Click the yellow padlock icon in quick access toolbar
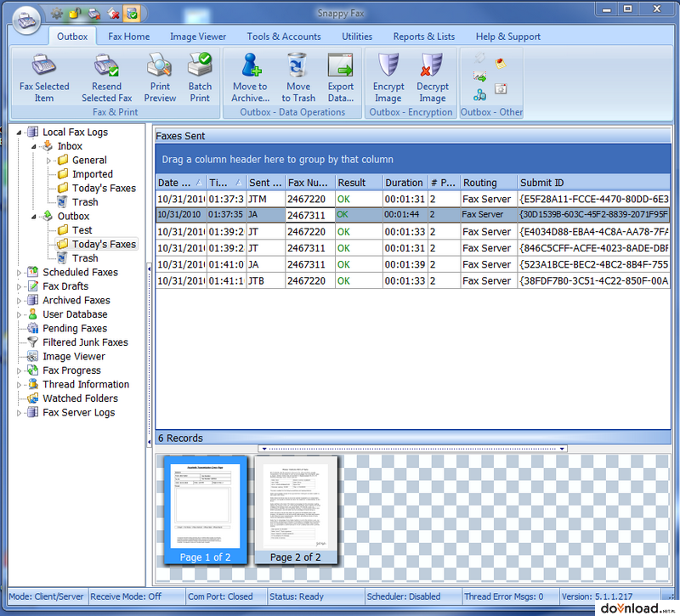 click(75, 14)
